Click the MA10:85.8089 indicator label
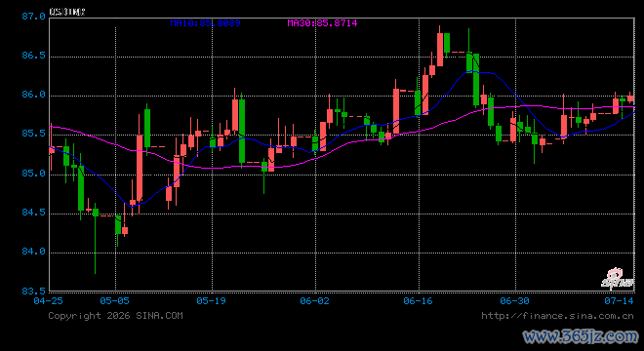Screen dimensions: 644x351 coord(205,23)
